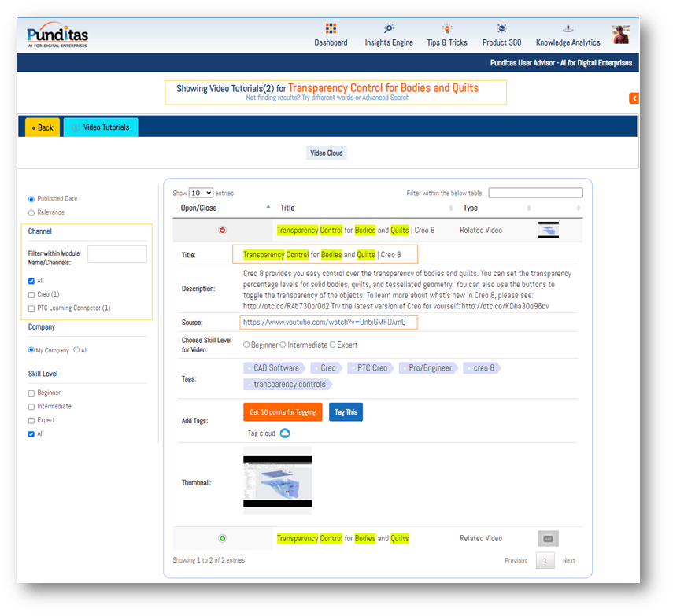
Task: Open the Product 360 icon
Action: click(501, 29)
